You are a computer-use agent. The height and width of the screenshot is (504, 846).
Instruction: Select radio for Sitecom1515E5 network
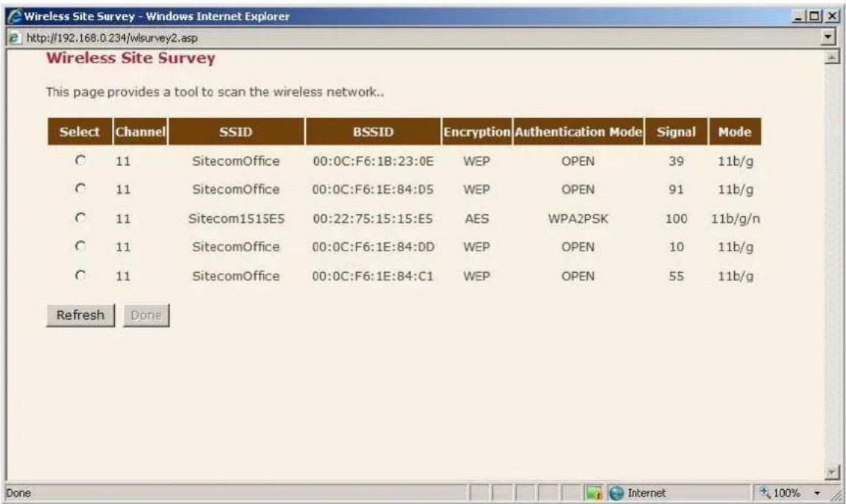coord(81,218)
